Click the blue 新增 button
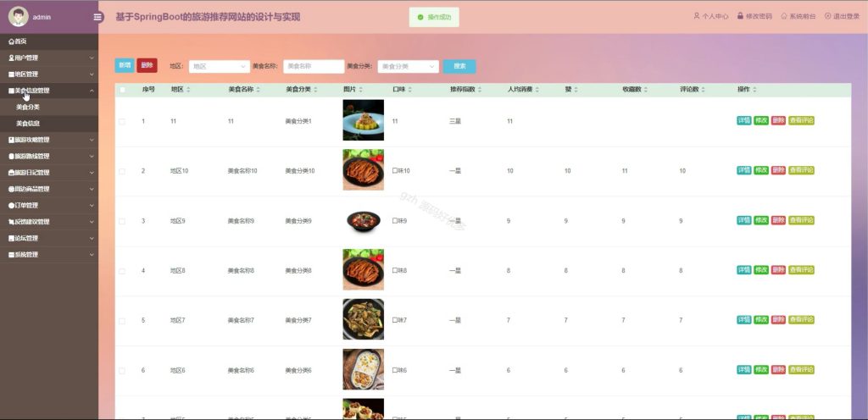The height and width of the screenshot is (420, 868). tap(125, 65)
